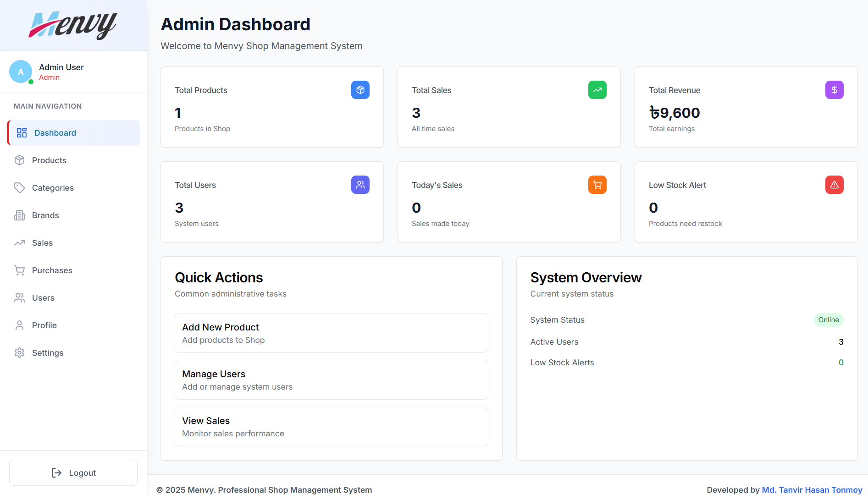Click the Admin User avatar circle
The height and width of the screenshot is (495, 868).
click(x=21, y=71)
